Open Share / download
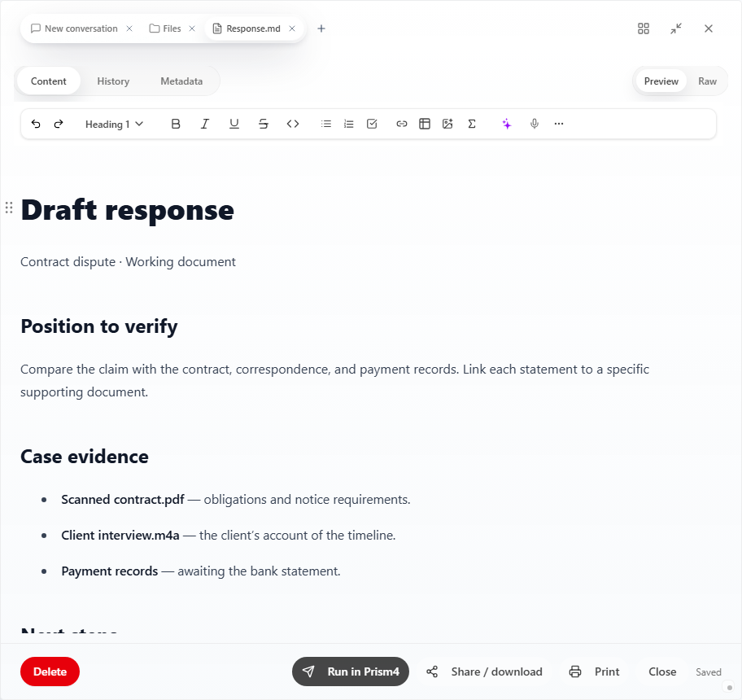Image resolution: width=742 pixels, height=700 pixels. 485,672
